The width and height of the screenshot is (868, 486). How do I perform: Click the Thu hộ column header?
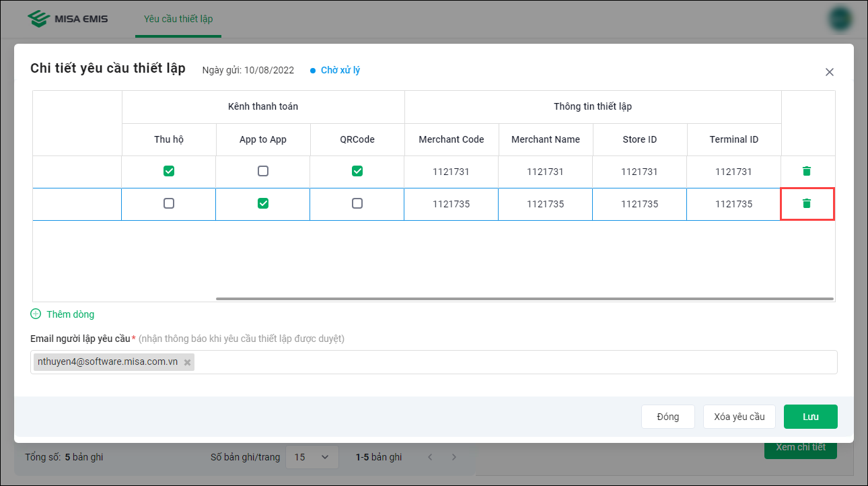(169, 139)
